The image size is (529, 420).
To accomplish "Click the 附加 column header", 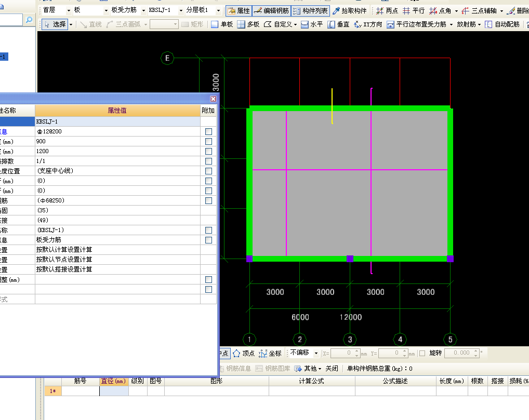I will (208, 111).
